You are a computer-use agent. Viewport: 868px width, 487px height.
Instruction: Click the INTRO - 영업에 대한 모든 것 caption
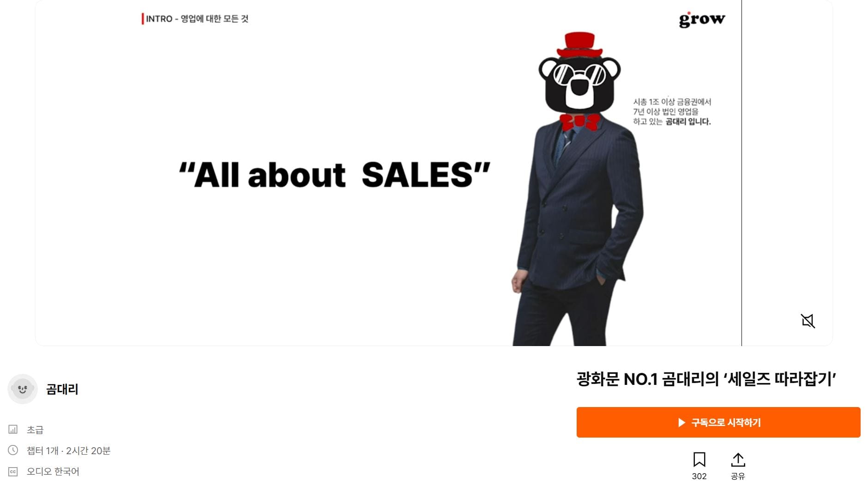(196, 19)
